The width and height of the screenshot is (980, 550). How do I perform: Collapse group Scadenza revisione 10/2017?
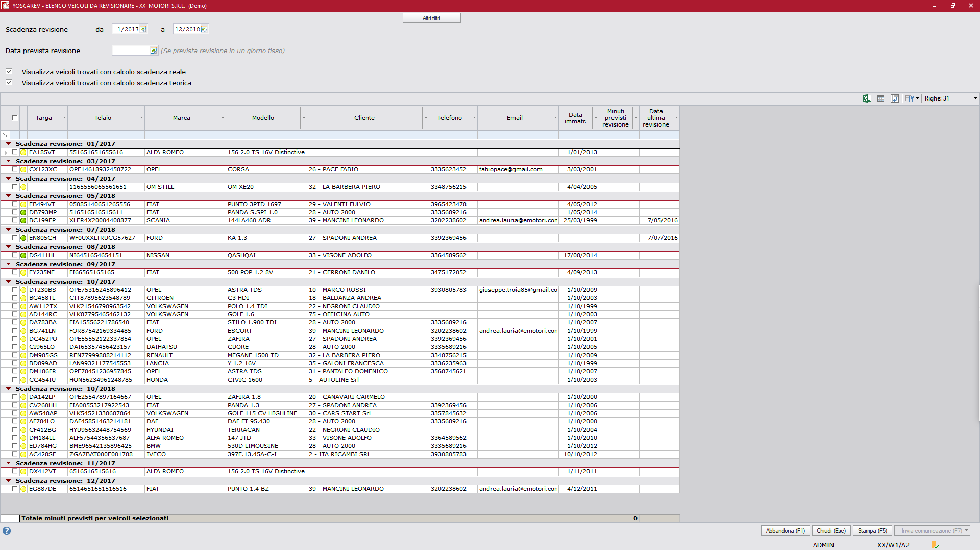8,282
